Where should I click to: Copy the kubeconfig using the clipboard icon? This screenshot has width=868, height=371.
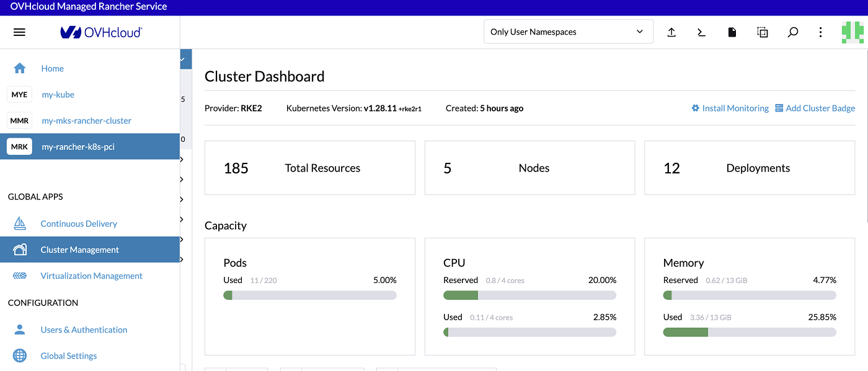point(762,32)
